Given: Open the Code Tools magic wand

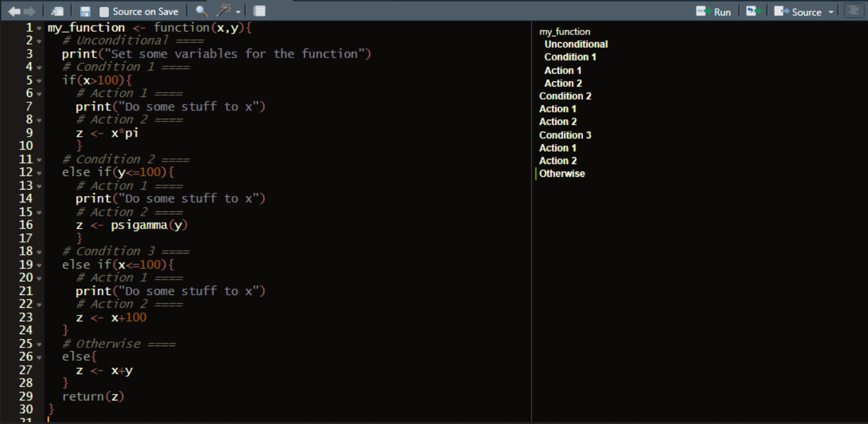Looking at the screenshot, I should (220, 10).
